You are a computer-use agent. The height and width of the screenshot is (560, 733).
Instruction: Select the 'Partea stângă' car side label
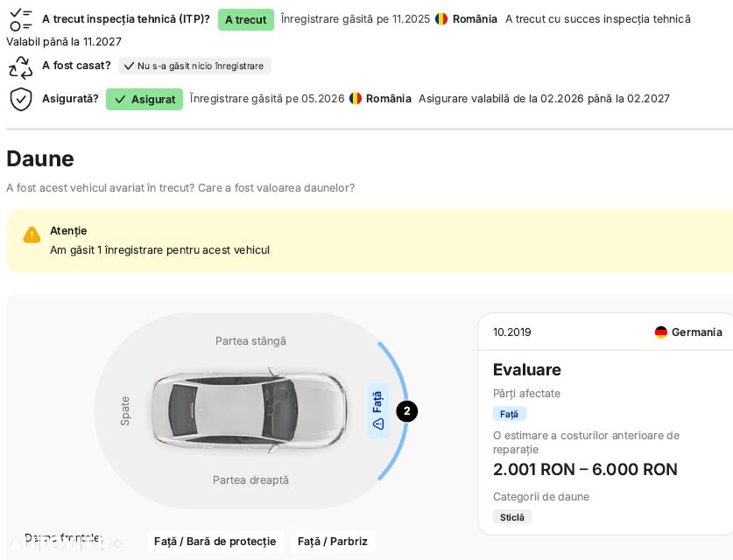(x=250, y=341)
